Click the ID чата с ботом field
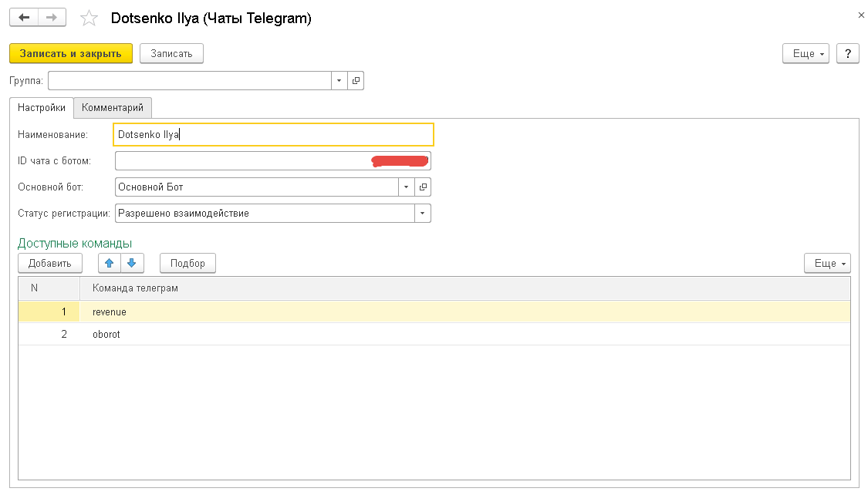 tap(273, 161)
